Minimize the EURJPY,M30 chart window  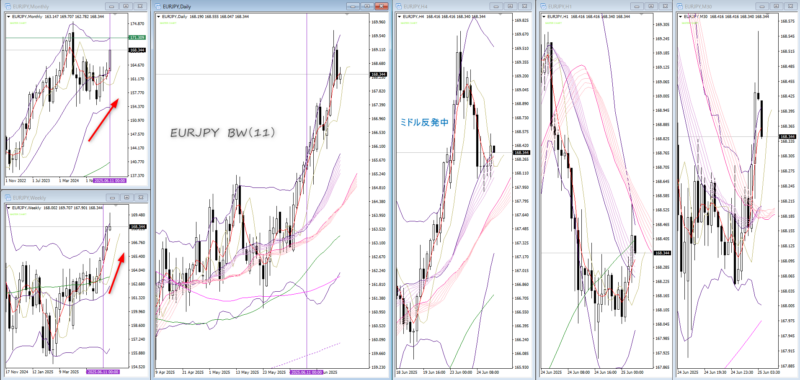pos(762,6)
